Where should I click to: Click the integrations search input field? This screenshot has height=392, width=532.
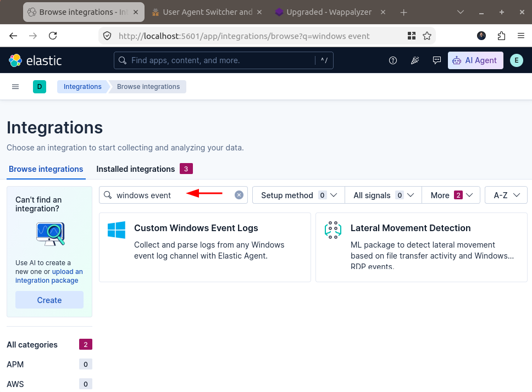coord(173,195)
